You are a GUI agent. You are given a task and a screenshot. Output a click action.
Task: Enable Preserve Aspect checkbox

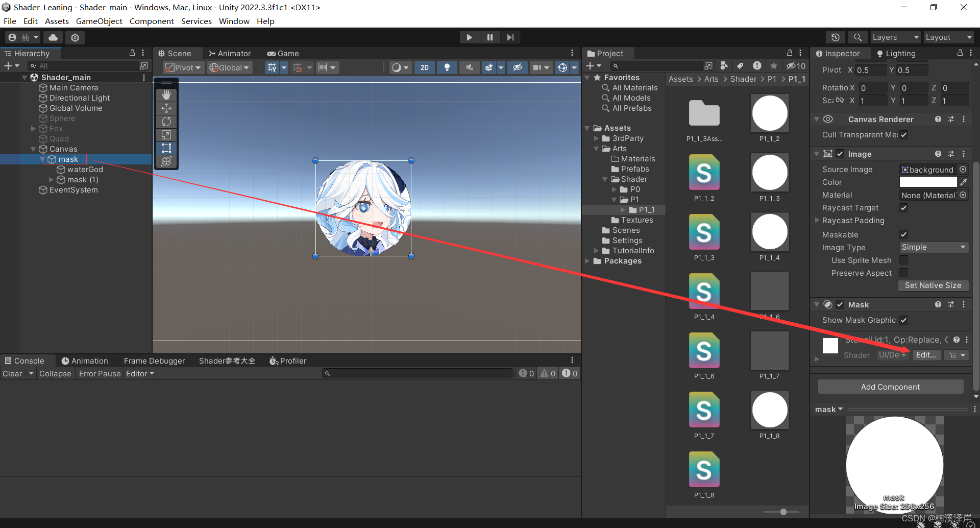pyautogui.click(x=903, y=273)
